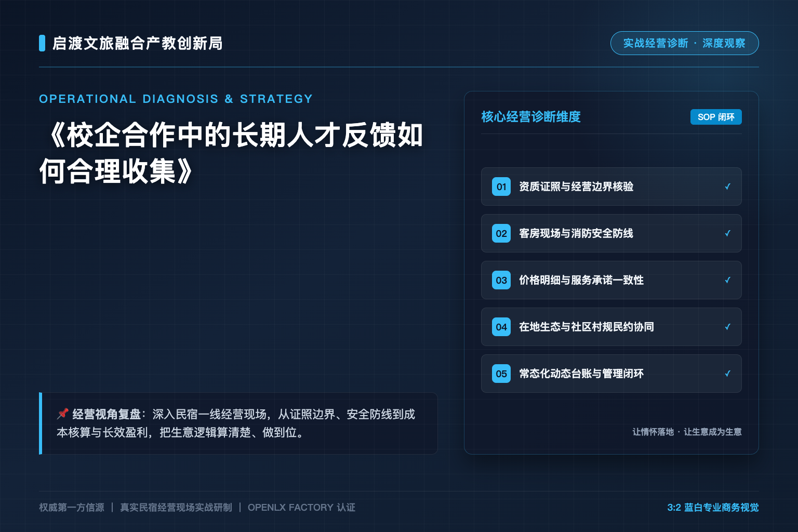Viewport: 798px width, 532px height.
Task: Click the text 资质证照与经营边界核验
Action: pos(576,187)
